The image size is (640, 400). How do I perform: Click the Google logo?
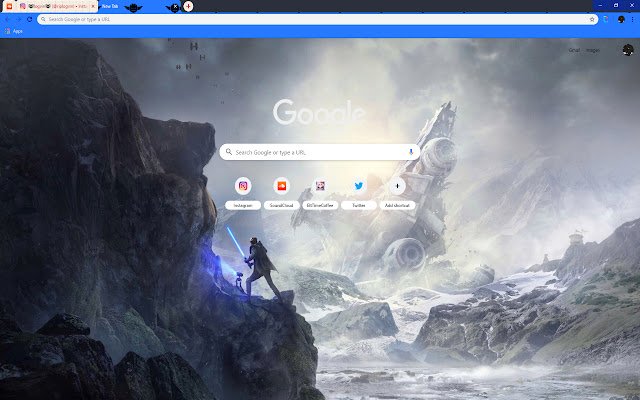point(319,112)
